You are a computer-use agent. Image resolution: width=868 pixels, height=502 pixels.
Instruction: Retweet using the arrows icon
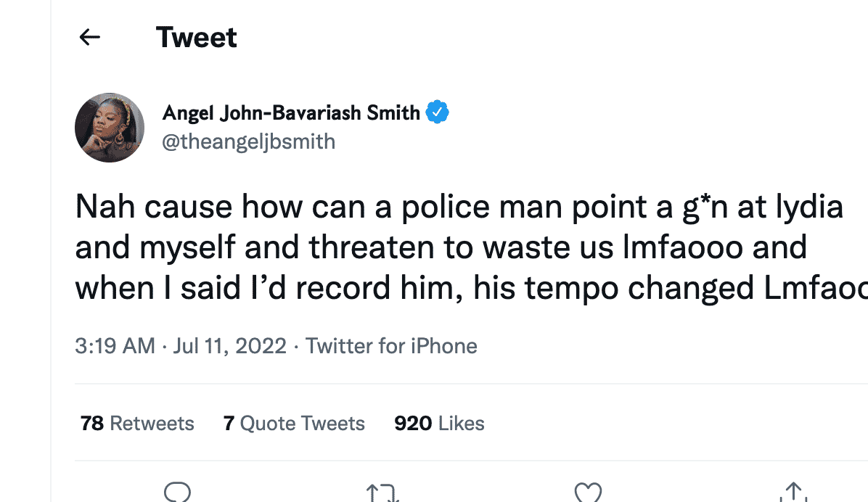[382, 492]
